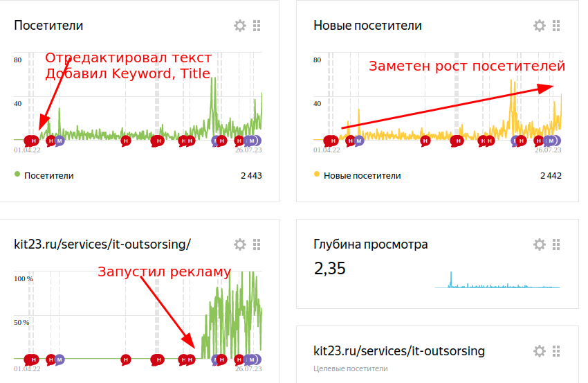Click drag handle on the it-outsorsing/ percentage chart widget
The width and height of the screenshot is (588, 383).
(257, 244)
